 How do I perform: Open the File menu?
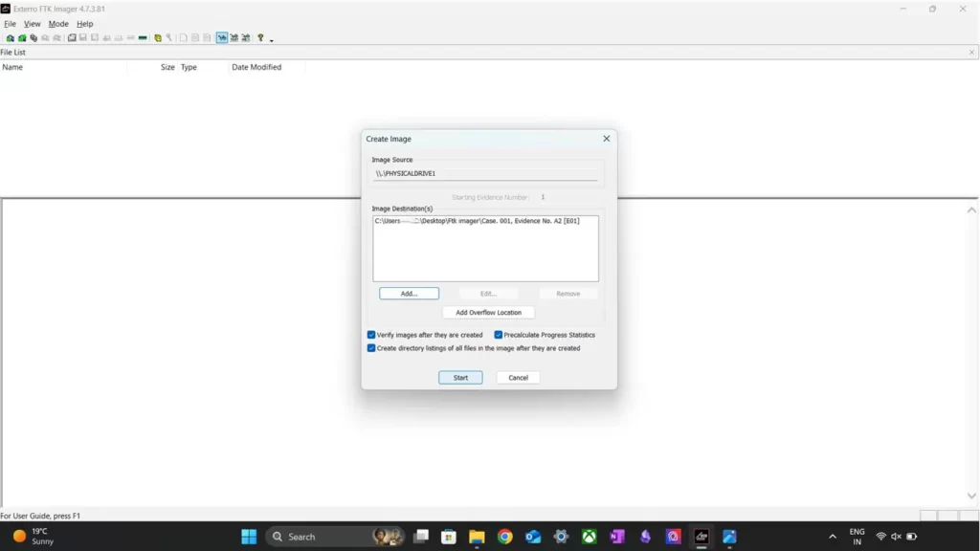[10, 24]
